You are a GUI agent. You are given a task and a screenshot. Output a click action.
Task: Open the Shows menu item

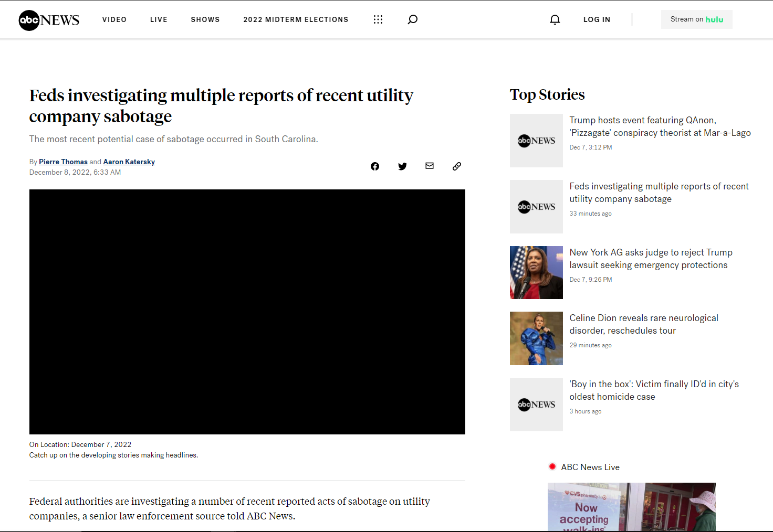(x=205, y=19)
